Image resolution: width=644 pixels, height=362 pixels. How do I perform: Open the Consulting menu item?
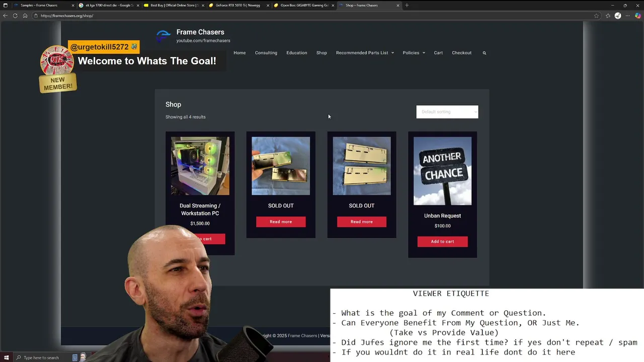click(x=266, y=53)
